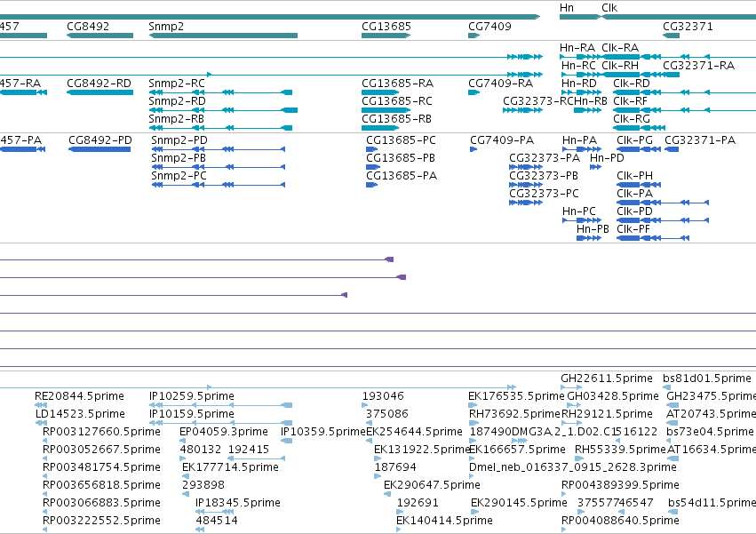Click protein Clk-PA
This screenshot has width=756, height=534.
tap(634, 194)
